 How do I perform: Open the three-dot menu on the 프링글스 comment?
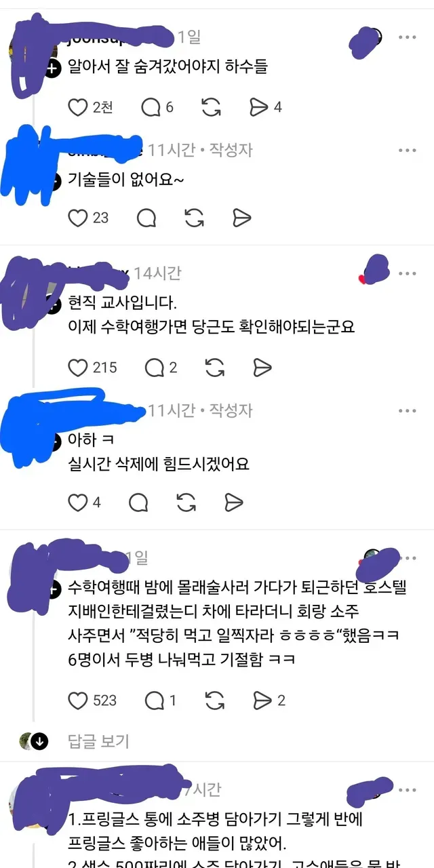click(408, 790)
